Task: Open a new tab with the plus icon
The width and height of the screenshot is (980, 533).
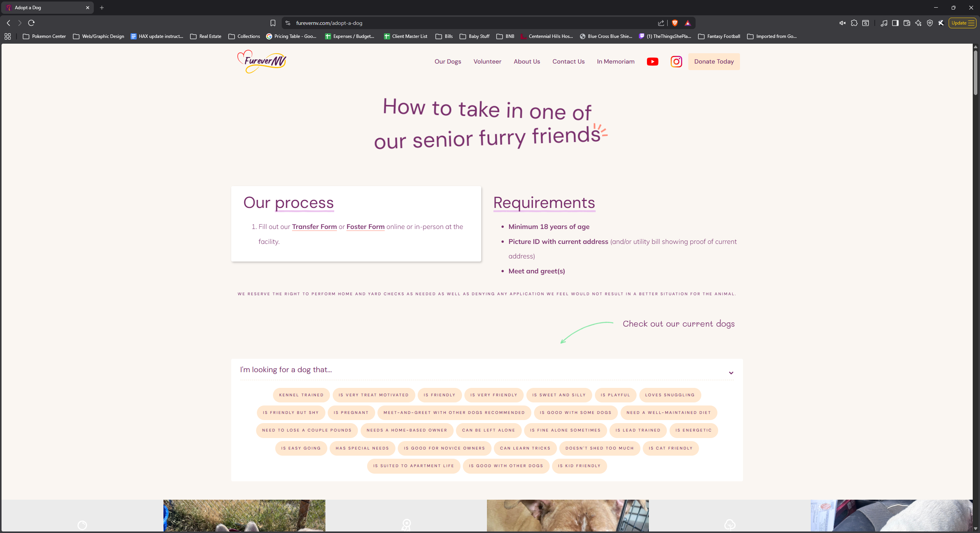Action: (x=102, y=8)
